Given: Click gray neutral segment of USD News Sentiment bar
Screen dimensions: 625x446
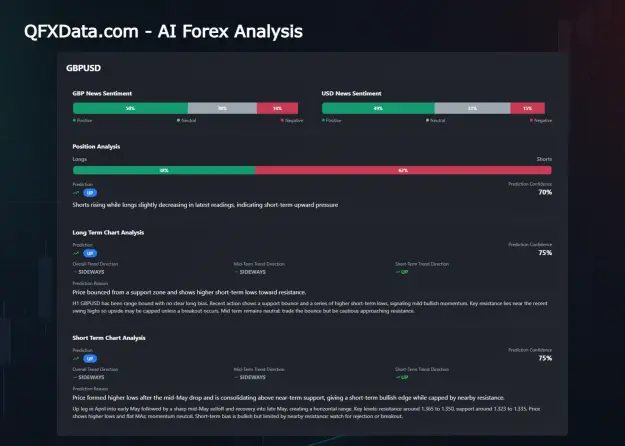Looking at the screenshot, I should coord(473,108).
